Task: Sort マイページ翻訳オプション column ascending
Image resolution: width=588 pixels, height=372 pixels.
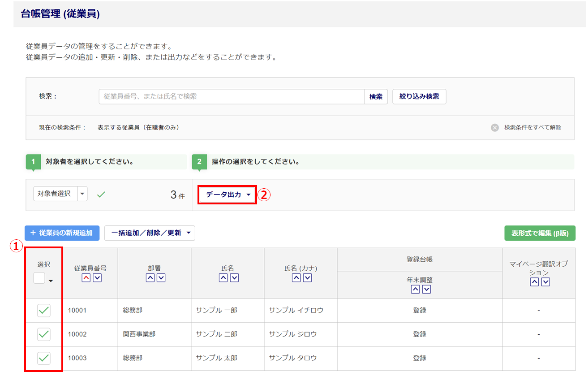Action: pyautogui.click(x=534, y=282)
